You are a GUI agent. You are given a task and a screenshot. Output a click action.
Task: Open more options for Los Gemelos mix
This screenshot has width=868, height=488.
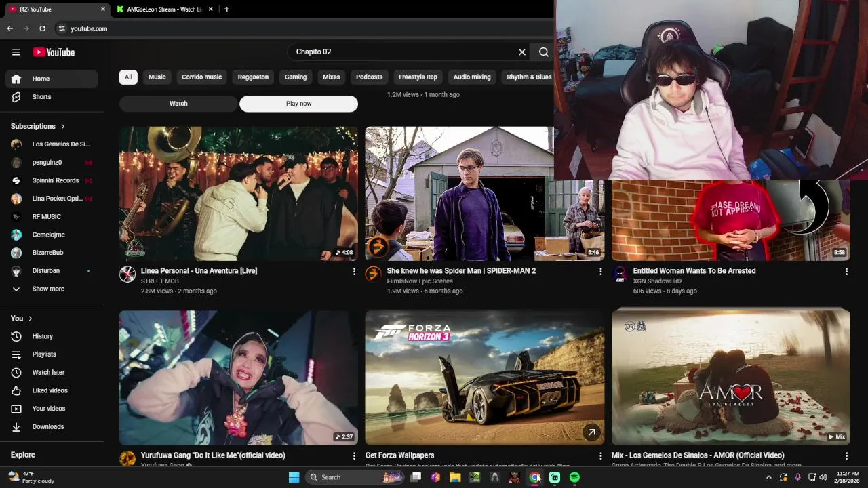pyautogui.click(x=846, y=456)
